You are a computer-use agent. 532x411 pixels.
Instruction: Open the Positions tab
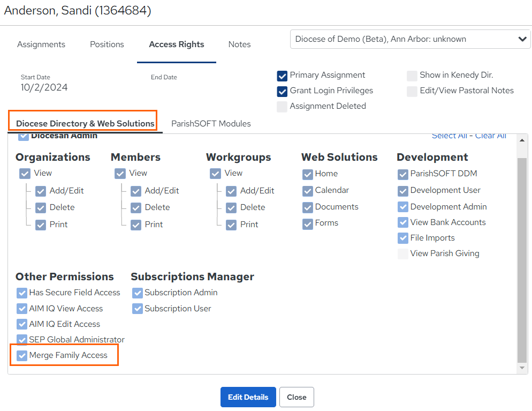pos(107,44)
